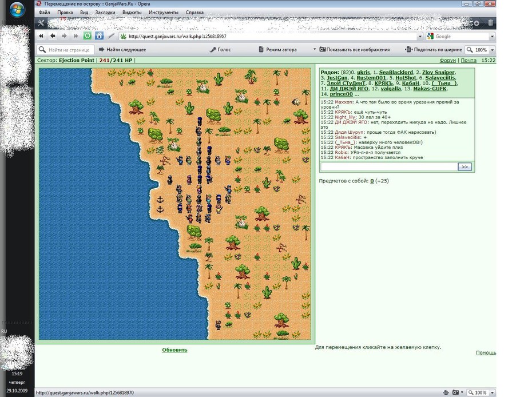Click the magnifier in find field

pyautogui.click(x=42, y=50)
